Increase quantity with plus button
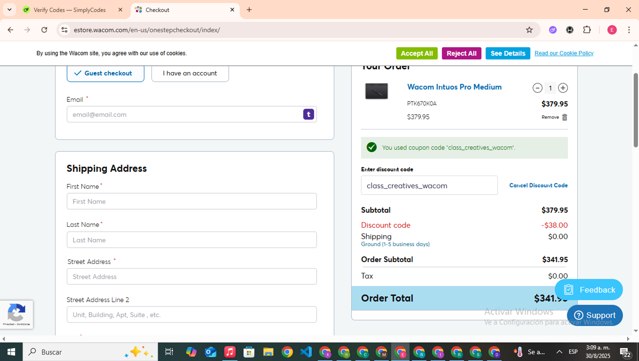 563,88
